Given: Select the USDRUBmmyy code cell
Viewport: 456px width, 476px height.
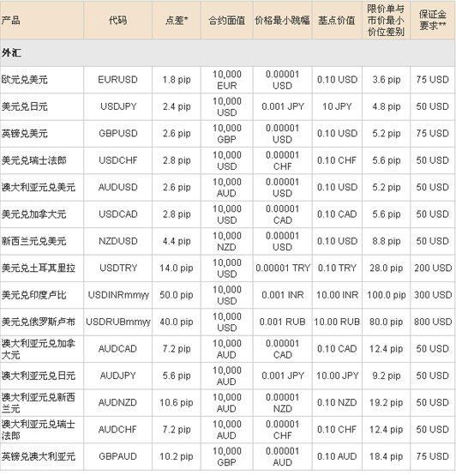Looking at the screenshot, I should [118, 322].
